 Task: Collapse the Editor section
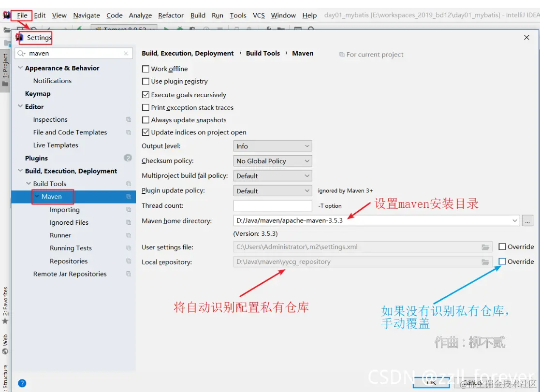20,106
